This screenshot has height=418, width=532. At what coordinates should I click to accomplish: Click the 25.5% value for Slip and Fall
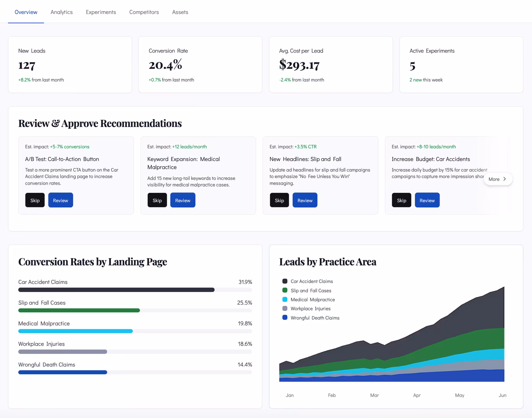pyautogui.click(x=245, y=303)
